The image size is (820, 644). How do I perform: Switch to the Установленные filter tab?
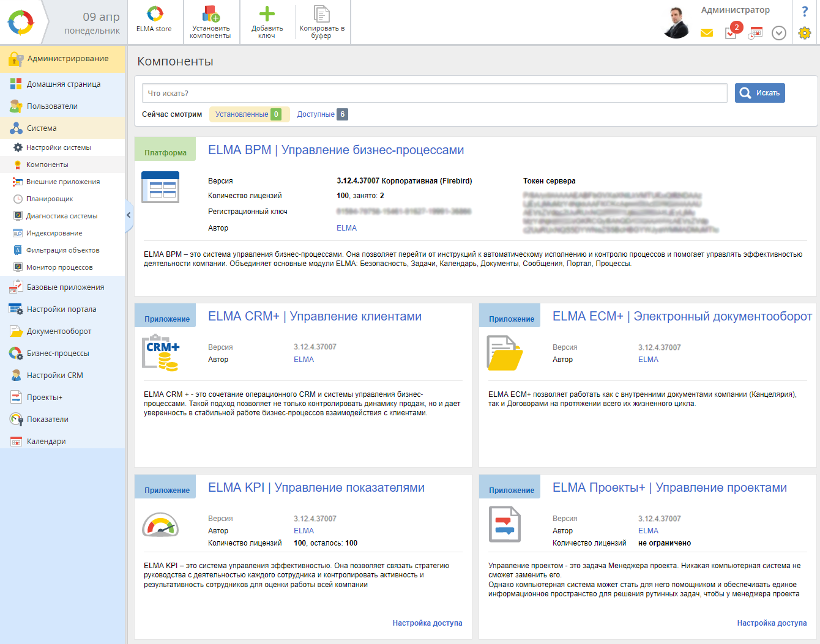pyautogui.click(x=242, y=114)
